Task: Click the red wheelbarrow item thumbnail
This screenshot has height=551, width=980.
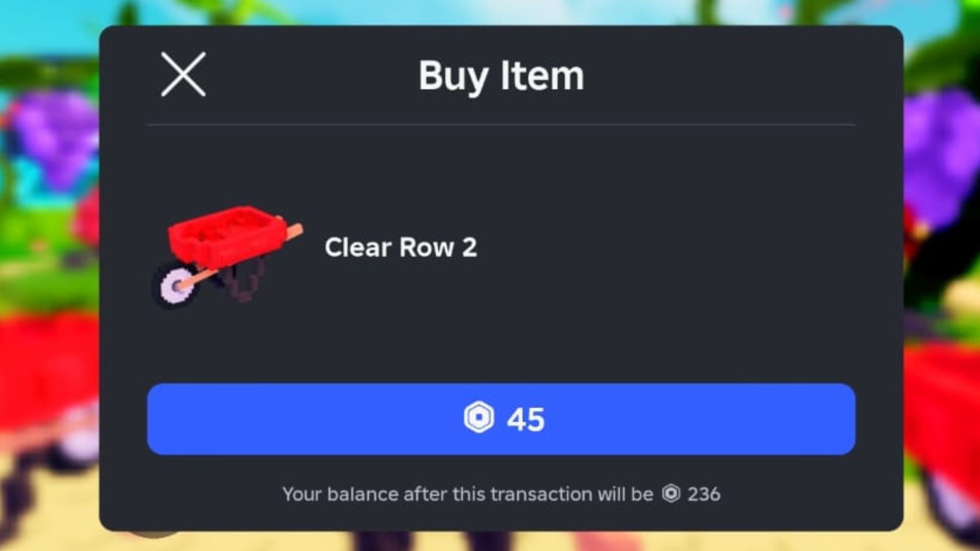Action: [227, 256]
